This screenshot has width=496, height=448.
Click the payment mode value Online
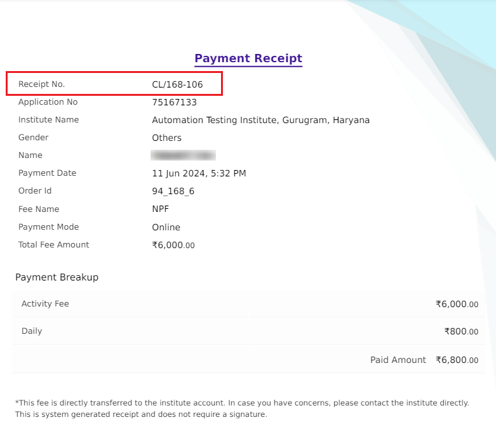[x=166, y=227]
